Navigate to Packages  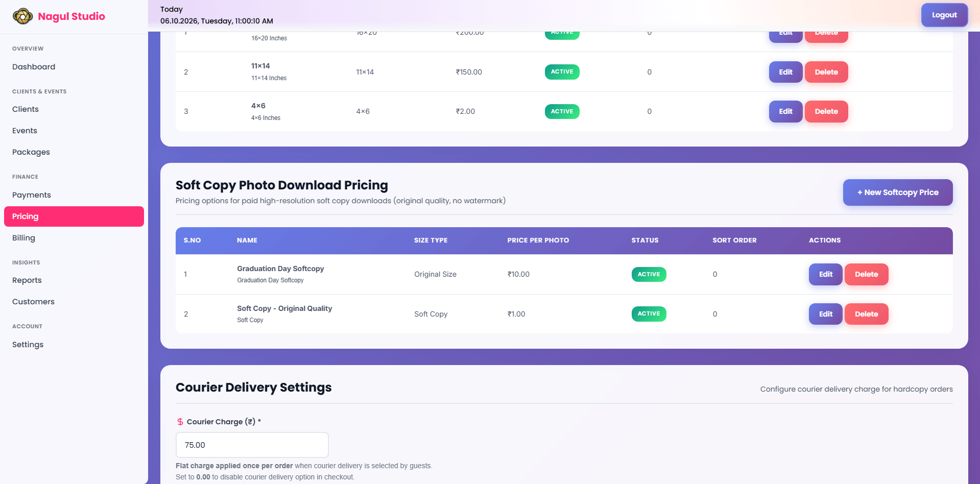(x=31, y=152)
